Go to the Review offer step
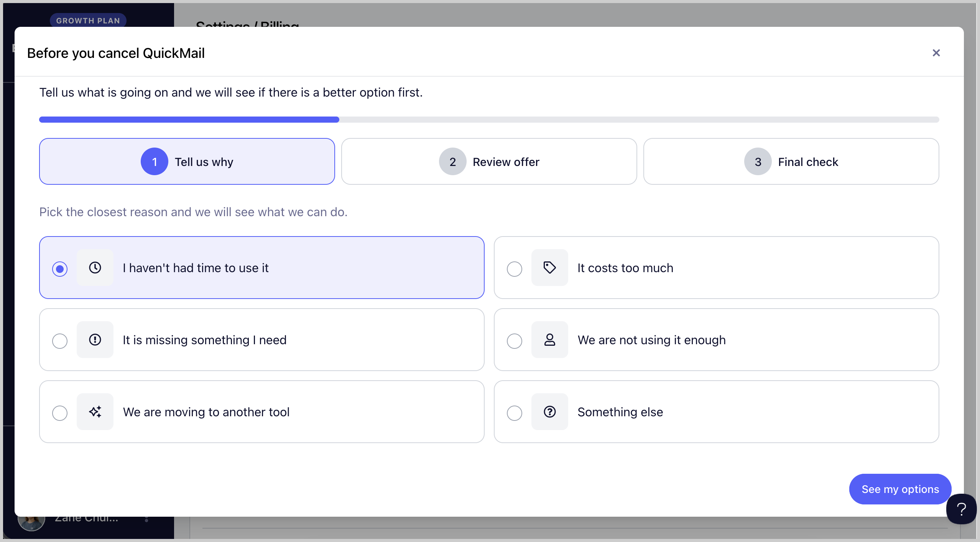Screen dimensions: 980x542 click(489, 161)
